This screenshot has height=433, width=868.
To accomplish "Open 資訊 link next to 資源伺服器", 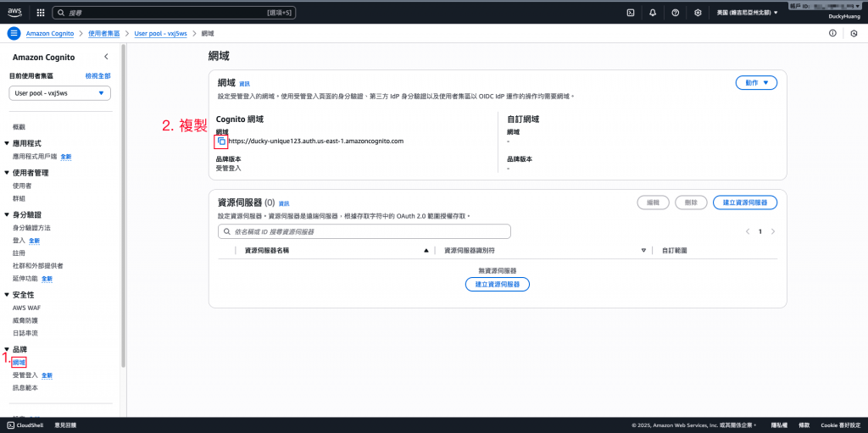I will [x=284, y=203].
